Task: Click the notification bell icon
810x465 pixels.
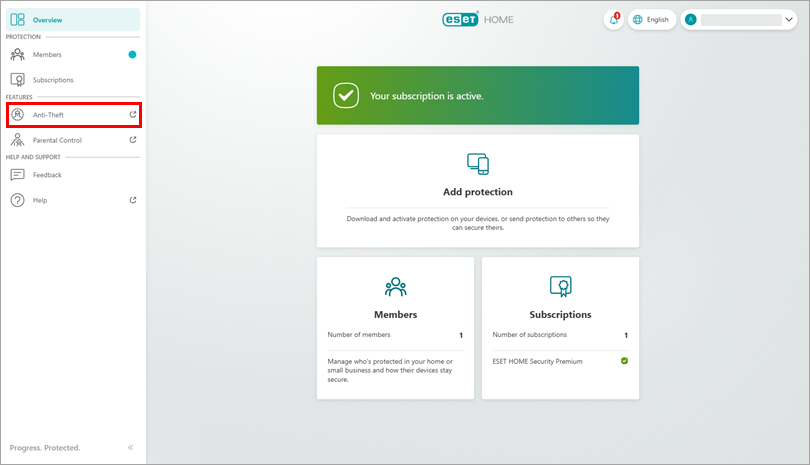Action: click(x=614, y=20)
